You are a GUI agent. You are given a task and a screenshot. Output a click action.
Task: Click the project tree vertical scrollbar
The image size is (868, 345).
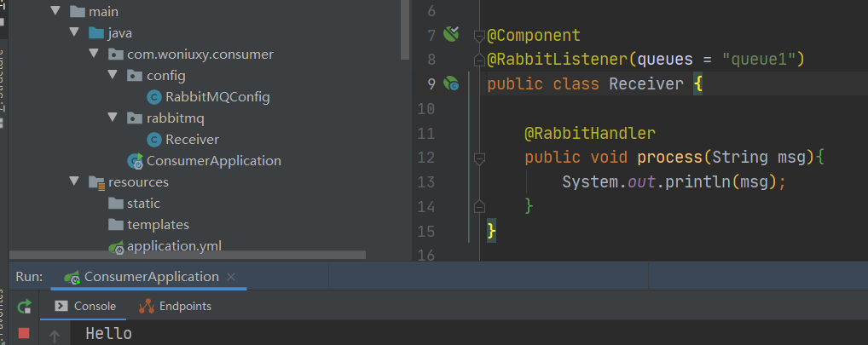[405, 29]
